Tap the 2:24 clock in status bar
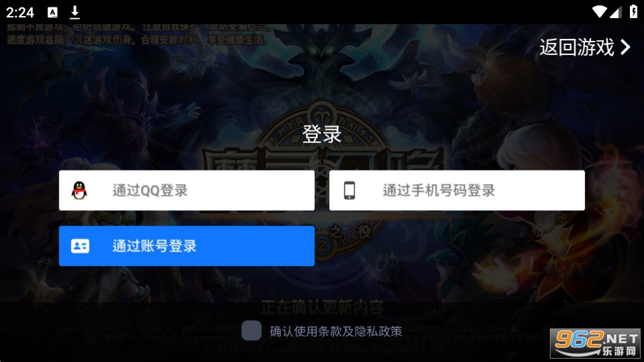 coord(19,12)
